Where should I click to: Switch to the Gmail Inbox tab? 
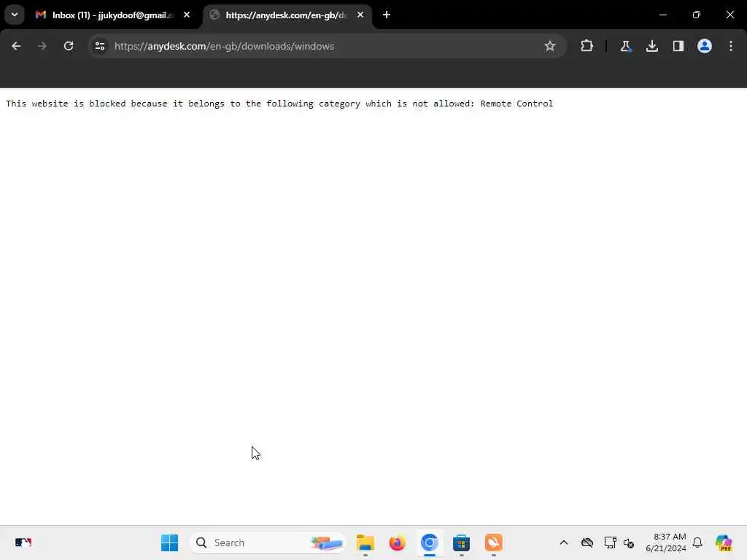113,15
